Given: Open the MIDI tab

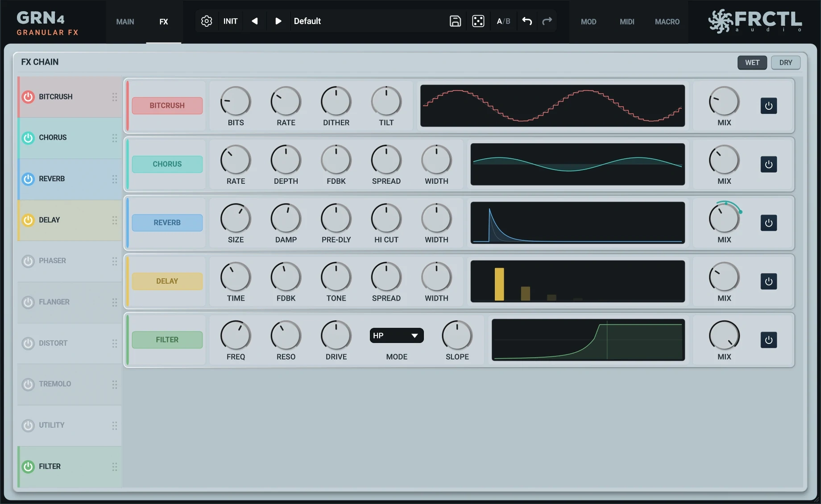Looking at the screenshot, I should click(x=627, y=21).
